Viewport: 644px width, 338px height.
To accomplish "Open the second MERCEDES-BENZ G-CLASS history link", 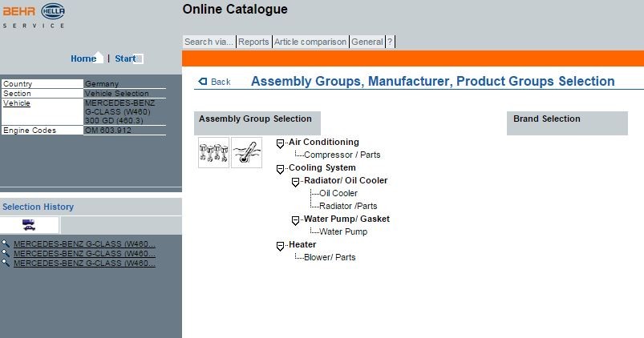I will [x=84, y=254].
